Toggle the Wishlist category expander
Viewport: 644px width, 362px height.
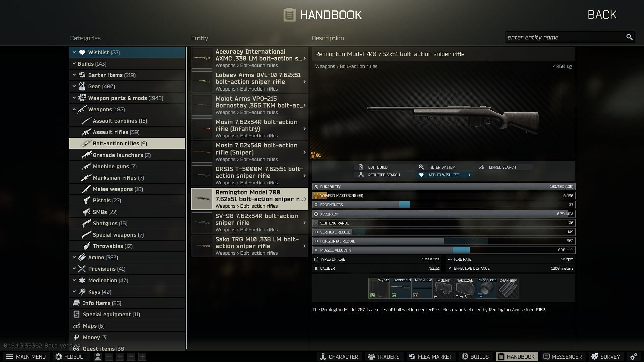[74, 52]
